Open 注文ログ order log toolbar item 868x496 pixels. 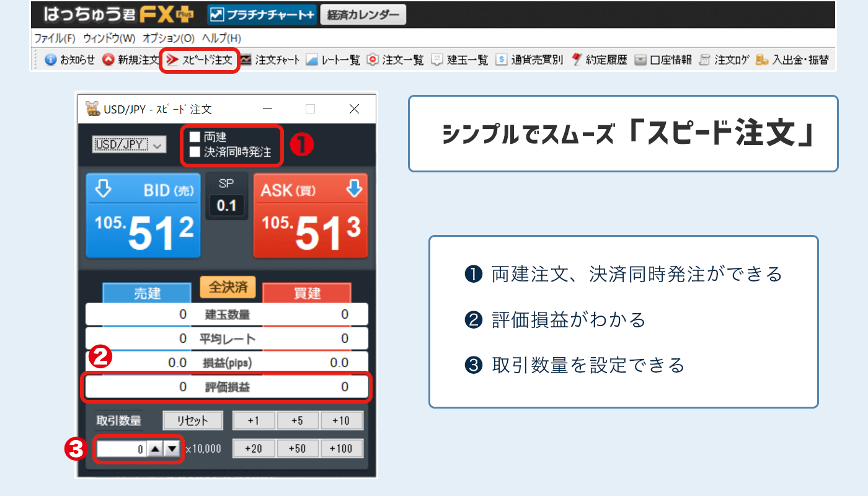pos(724,60)
